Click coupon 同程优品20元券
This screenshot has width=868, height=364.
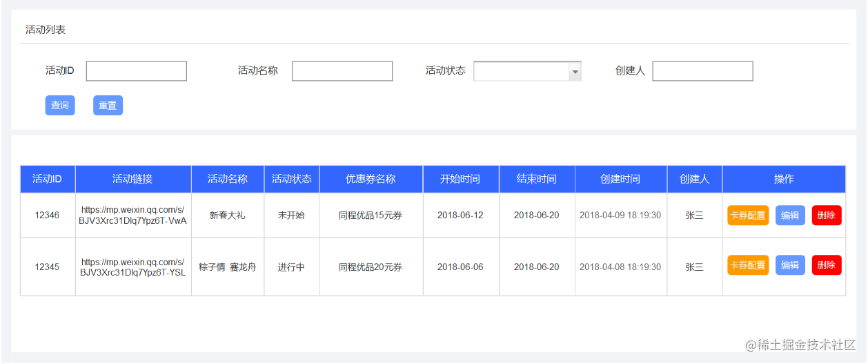pos(371,267)
